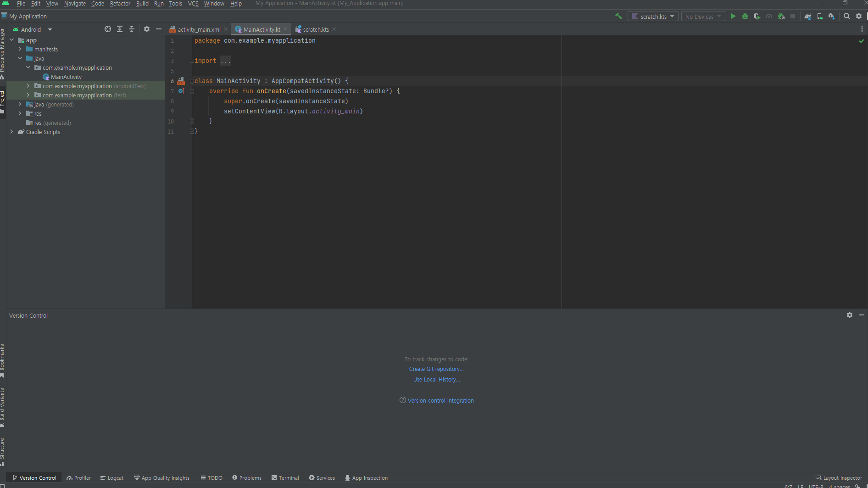Open the Problems tool window
This screenshot has width=868, height=488.
tap(247, 478)
